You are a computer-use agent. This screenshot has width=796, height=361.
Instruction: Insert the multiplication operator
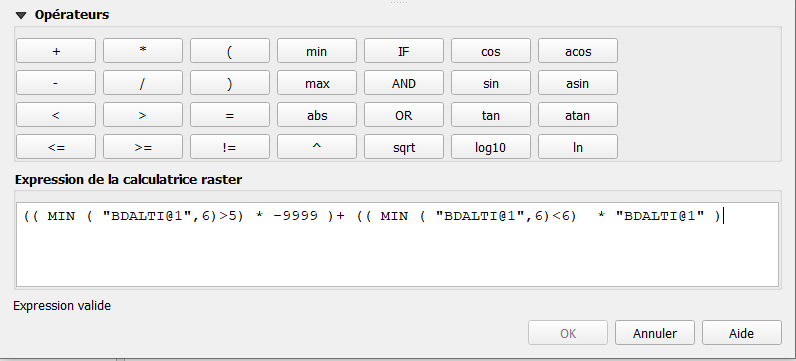click(x=143, y=51)
